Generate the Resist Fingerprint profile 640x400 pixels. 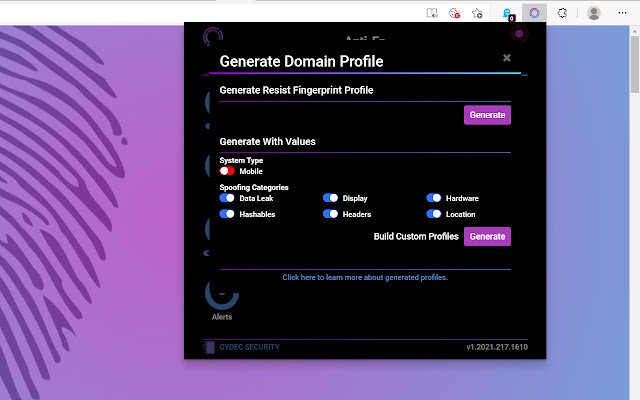coord(487,115)
